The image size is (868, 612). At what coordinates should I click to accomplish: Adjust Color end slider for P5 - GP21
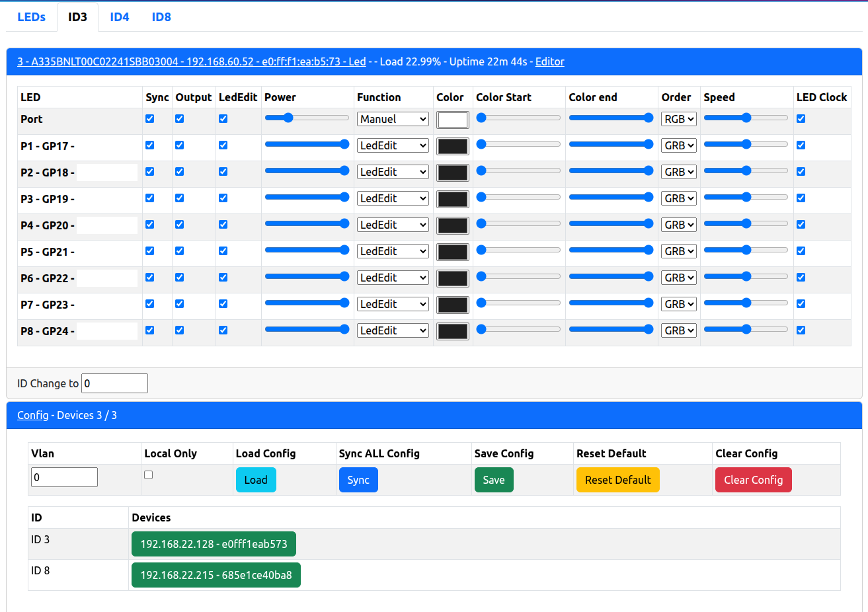tap(611, 250)
